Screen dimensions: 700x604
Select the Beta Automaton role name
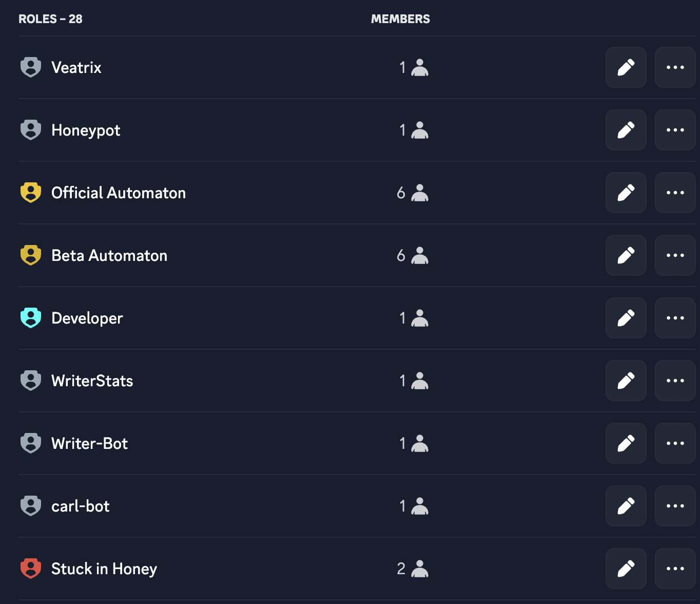(109, 255)
